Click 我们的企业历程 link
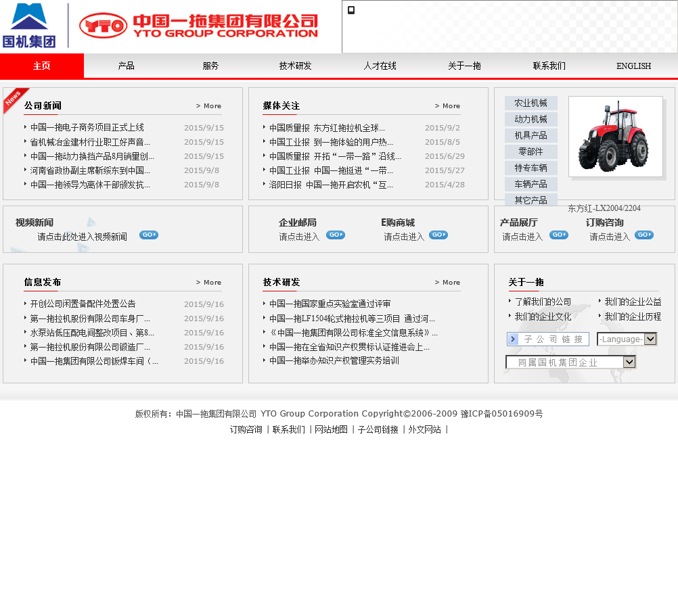Image resolution: width=678 pixels, height=616 pixels. pos(633,316)
